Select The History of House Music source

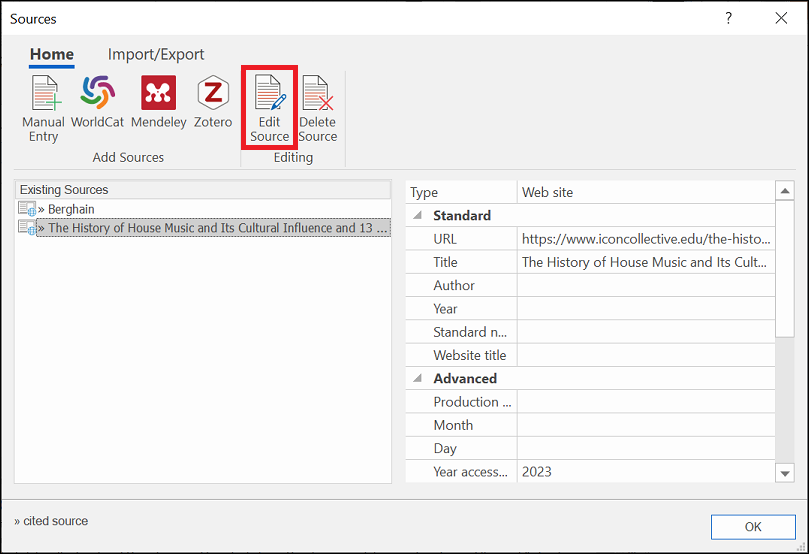pyautogui.click(x=210, y=228)
